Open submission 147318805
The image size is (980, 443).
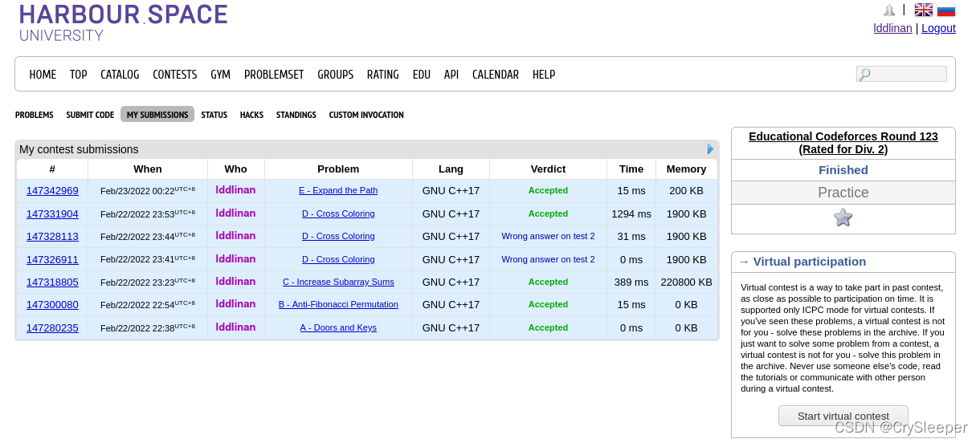[52, 282]
